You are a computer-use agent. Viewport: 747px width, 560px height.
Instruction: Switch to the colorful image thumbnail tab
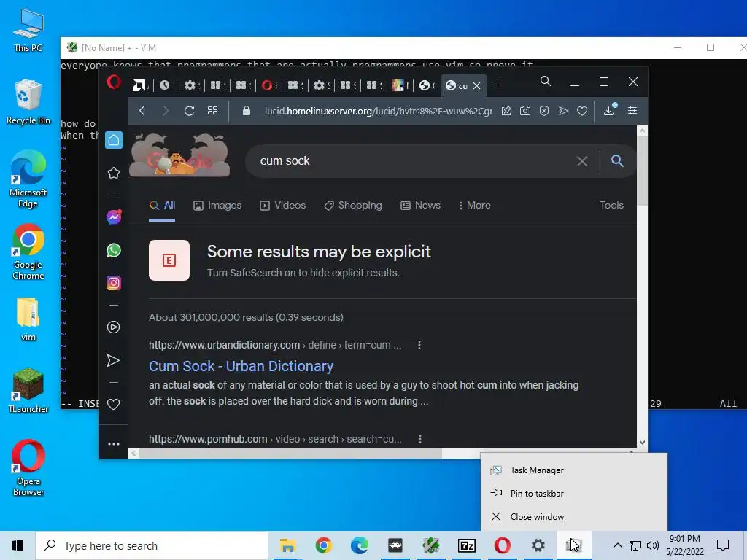click(398, 85)
